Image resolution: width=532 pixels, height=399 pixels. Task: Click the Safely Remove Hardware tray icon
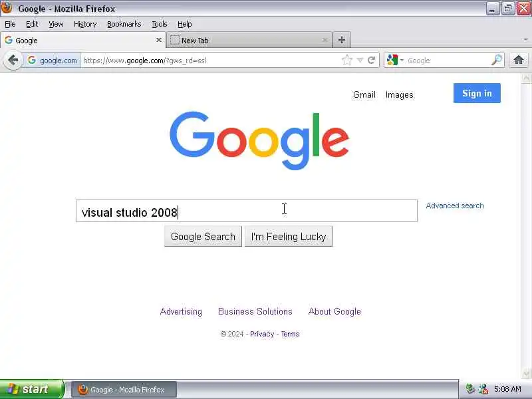(470, 389)
